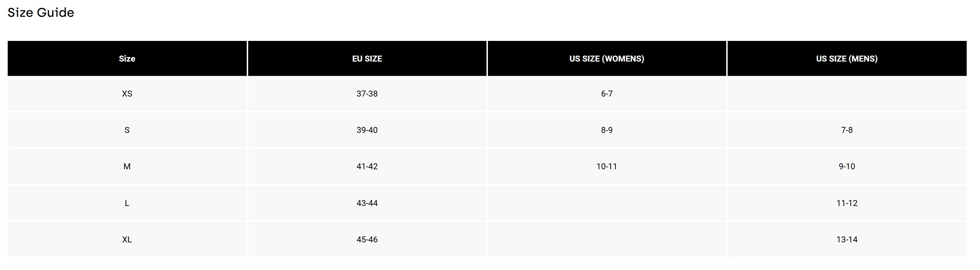The image size is (980, 270).
Task: Click the US SIZE (WOMENS) header
Action: [607, 58]
